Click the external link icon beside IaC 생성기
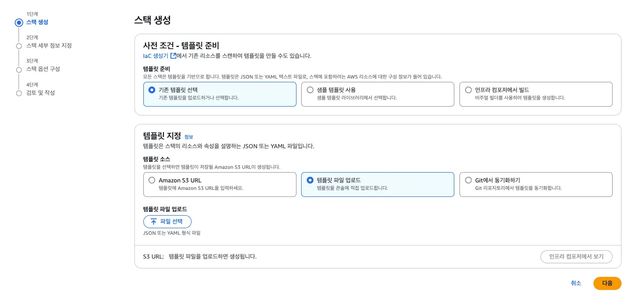The width and height of the screenshot is (644, 304). (x=173, y=56)
